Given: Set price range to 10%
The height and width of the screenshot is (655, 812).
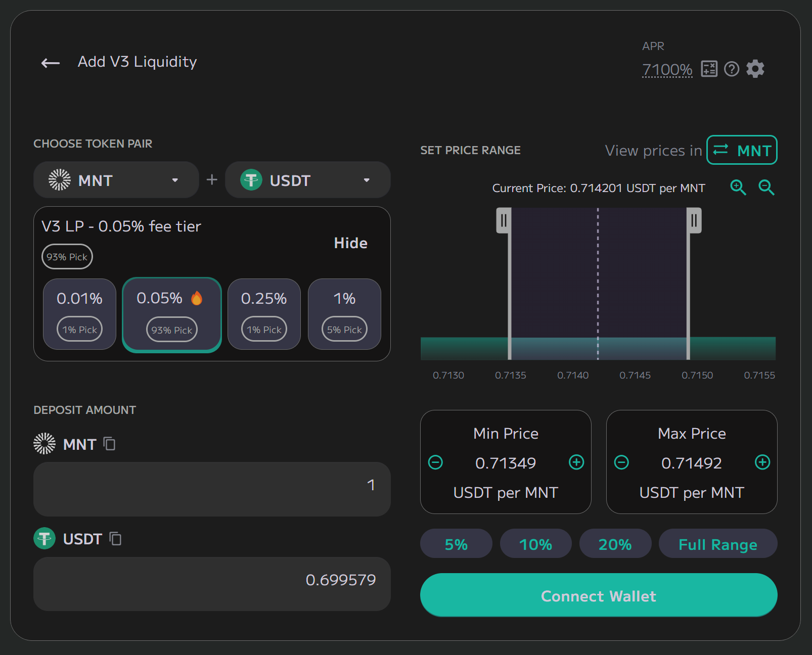Looking at the screenshot, I should (x=536, y=544).
